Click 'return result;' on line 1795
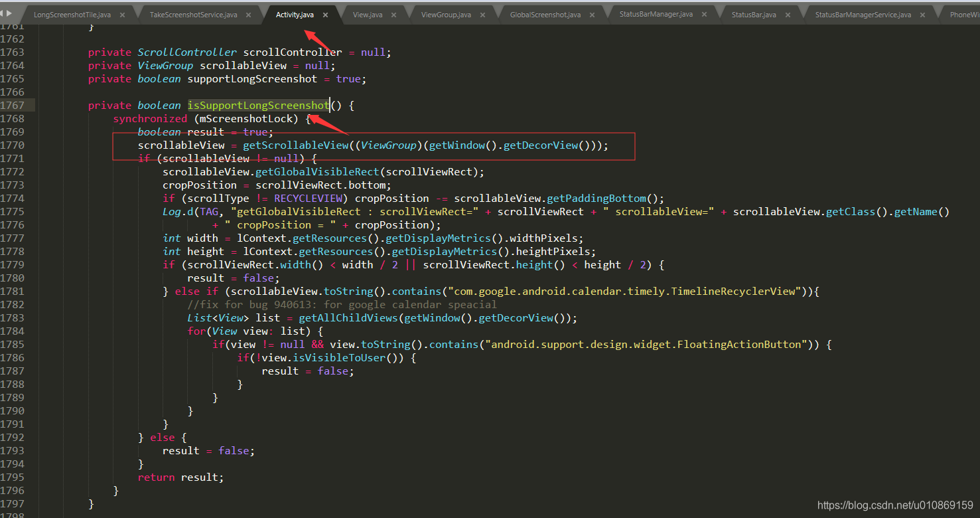 (181, 477)
